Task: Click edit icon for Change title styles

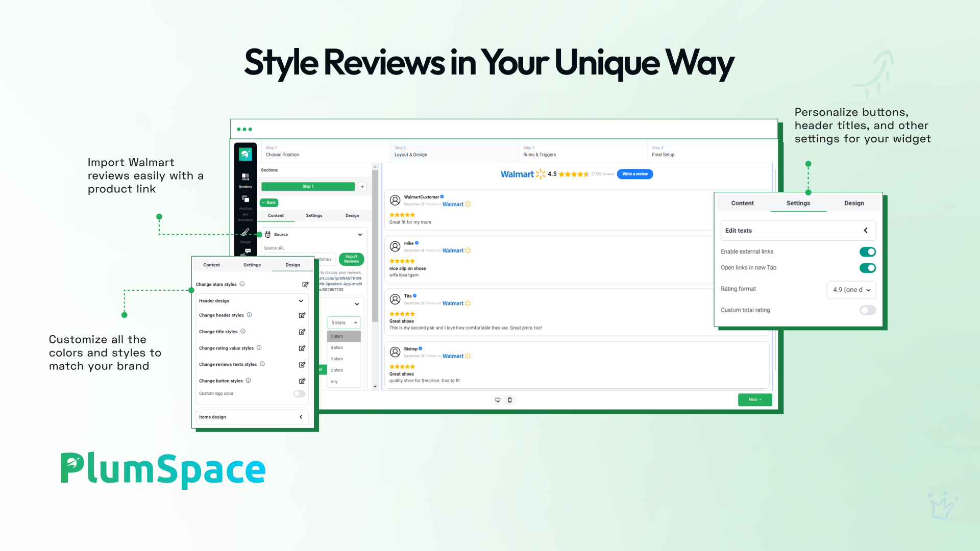Action: tap(302, 332)
